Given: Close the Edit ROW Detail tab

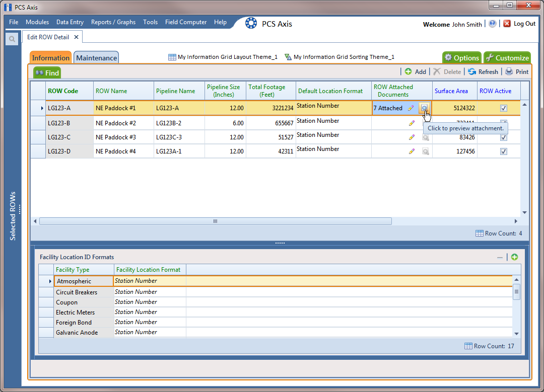Looking at the screenshot, I should coord(77,37).
